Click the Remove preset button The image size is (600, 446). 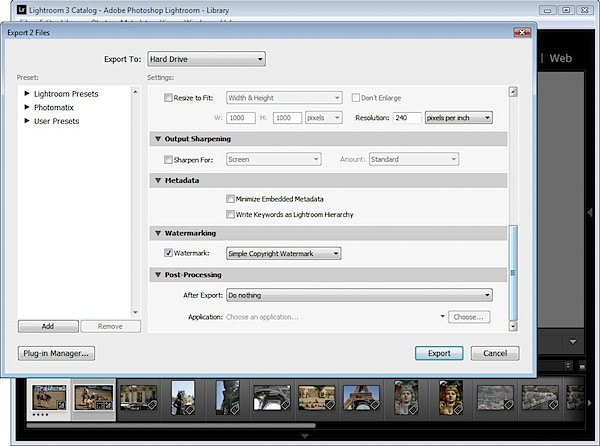point(111,326)
